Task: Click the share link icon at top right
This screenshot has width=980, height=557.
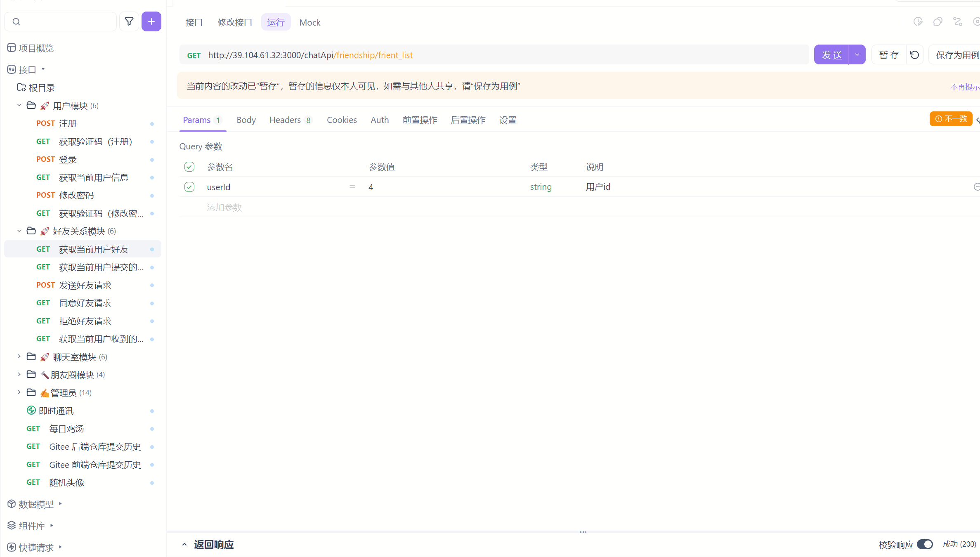Action: pos(958,22)
